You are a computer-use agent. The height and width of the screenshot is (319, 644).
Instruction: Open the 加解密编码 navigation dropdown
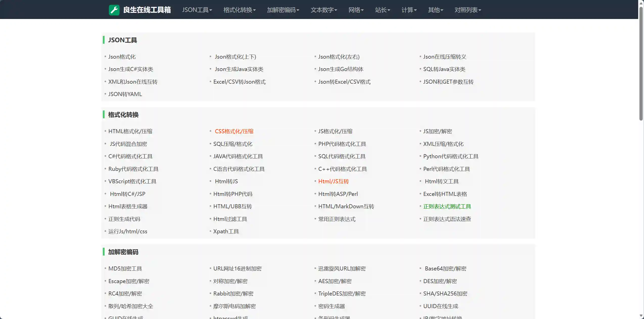[283, 10]
